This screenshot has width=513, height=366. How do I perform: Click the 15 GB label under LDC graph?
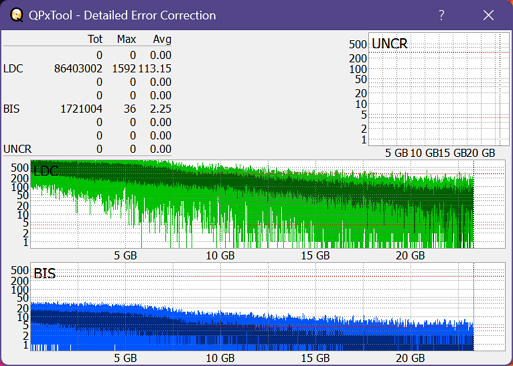point(315,256)
